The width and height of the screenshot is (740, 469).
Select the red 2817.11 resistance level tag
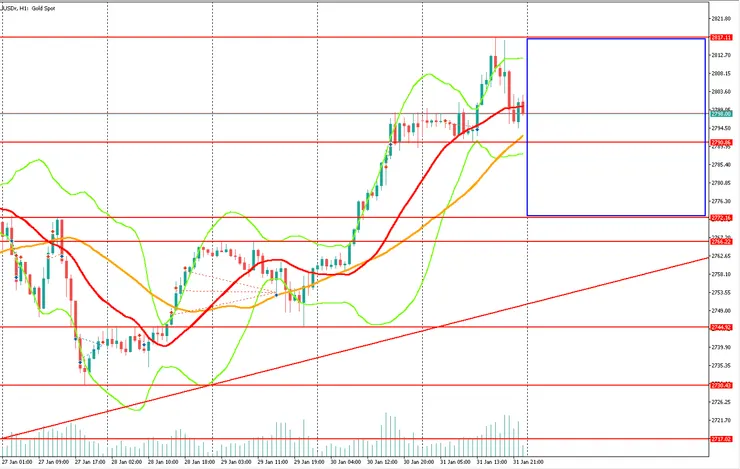coord(721,37)
